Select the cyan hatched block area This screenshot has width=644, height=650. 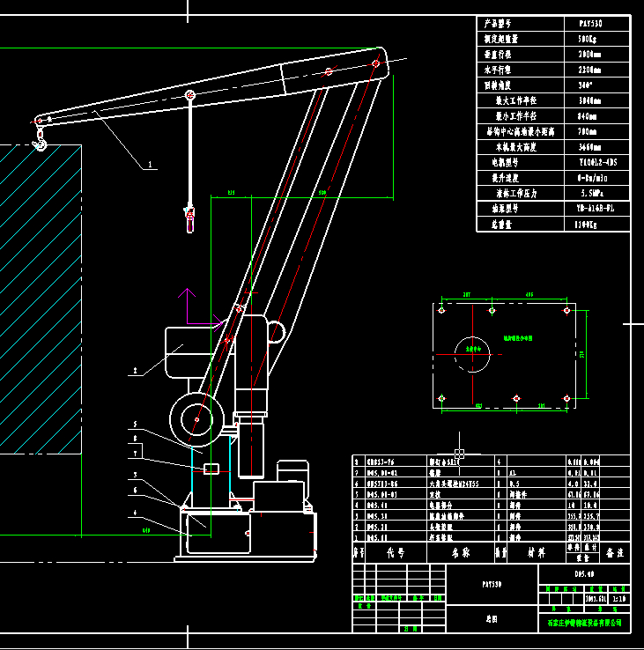click(41, 299)
